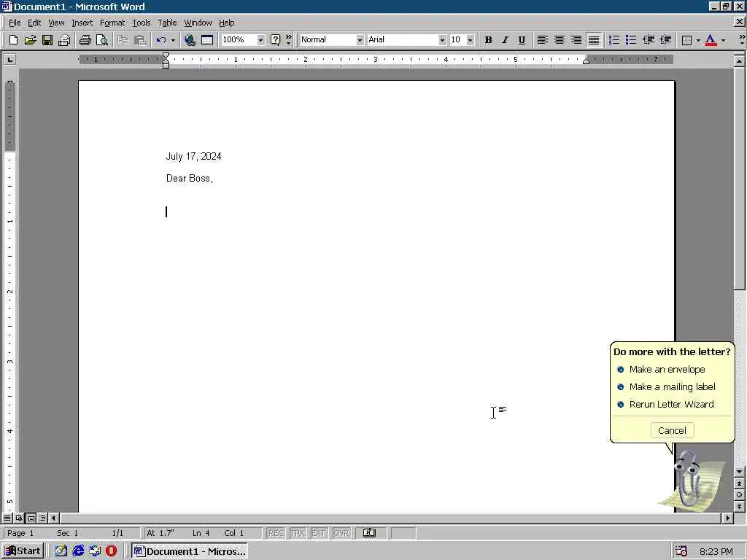747x560 pixels.
Task: Apply italic formatting
Action: click(505, 40)
